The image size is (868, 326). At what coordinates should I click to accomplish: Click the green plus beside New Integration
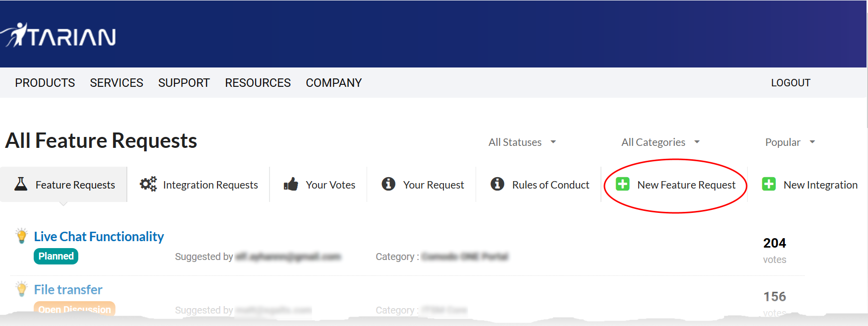coord(769,184)
